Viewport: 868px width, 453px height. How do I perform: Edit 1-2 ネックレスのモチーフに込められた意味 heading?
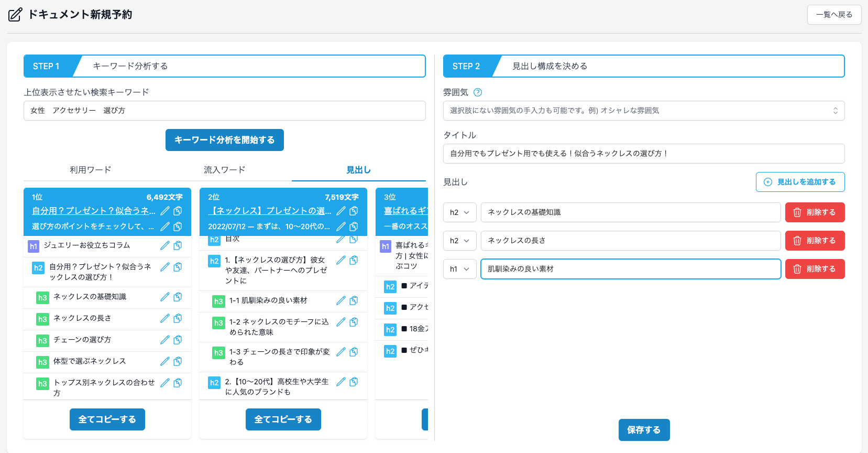341,322
